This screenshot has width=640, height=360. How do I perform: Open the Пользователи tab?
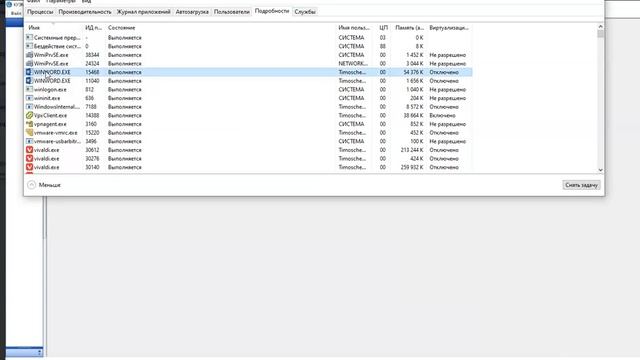[232, 12]
